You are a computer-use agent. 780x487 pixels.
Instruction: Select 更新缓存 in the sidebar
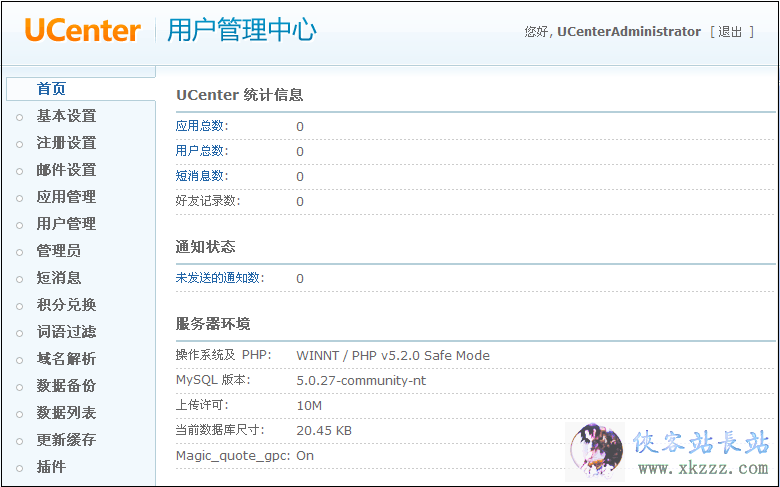66,439
